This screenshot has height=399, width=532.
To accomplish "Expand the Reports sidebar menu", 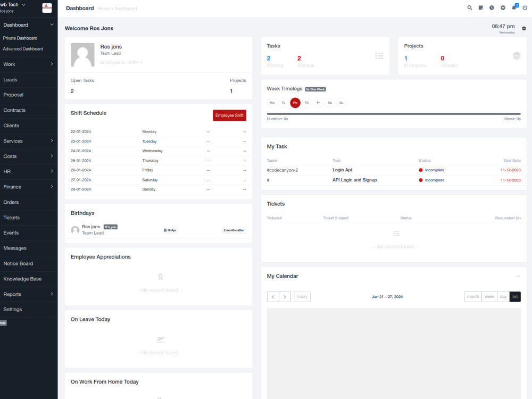I will coord(52,294).
